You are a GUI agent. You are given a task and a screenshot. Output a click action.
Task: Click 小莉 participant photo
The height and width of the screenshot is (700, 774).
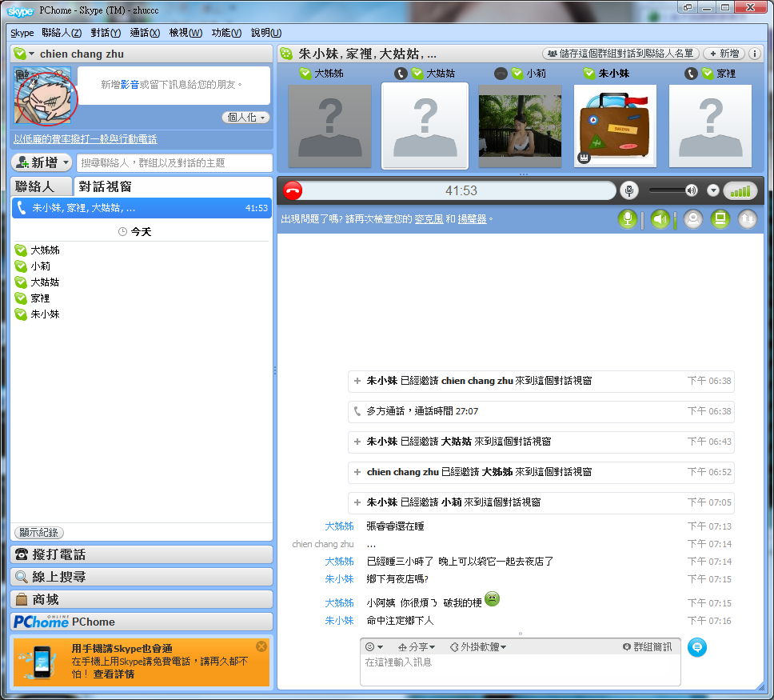[x=520, y=126]
